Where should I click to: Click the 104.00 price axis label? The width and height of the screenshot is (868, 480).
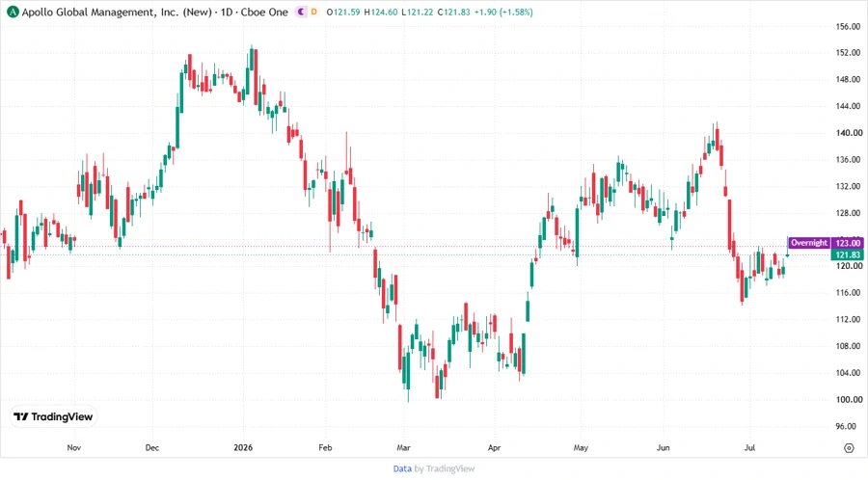pos(848,373)
